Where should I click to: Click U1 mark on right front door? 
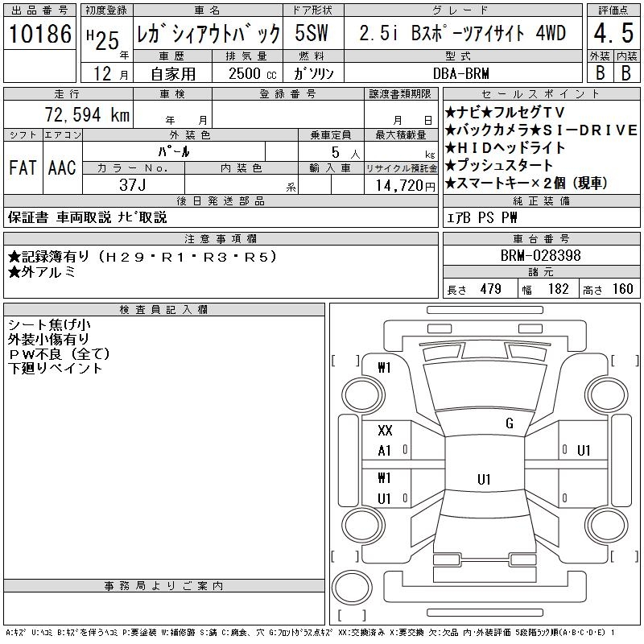583,451
